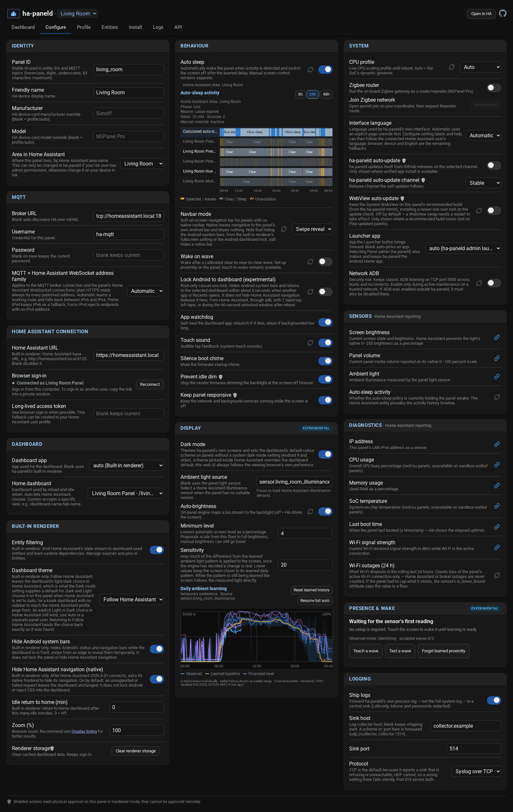Expand the CPU profile Auto dropdown

point(480,67)
